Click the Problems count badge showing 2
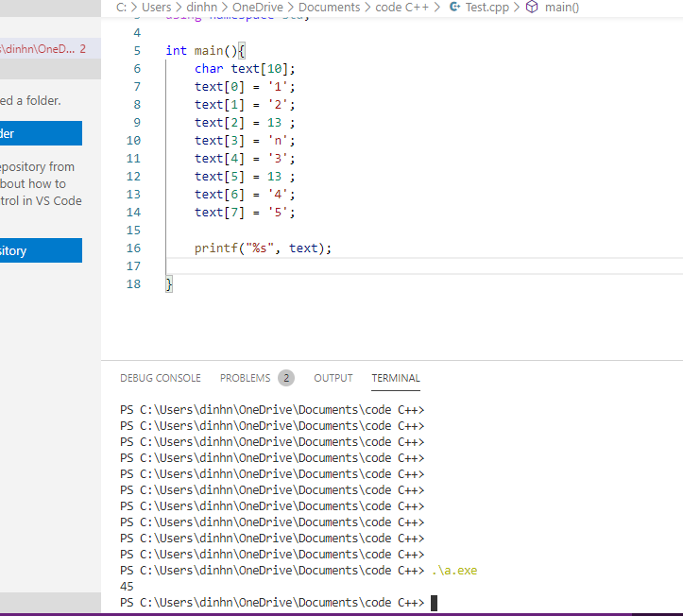 point(285,378)
